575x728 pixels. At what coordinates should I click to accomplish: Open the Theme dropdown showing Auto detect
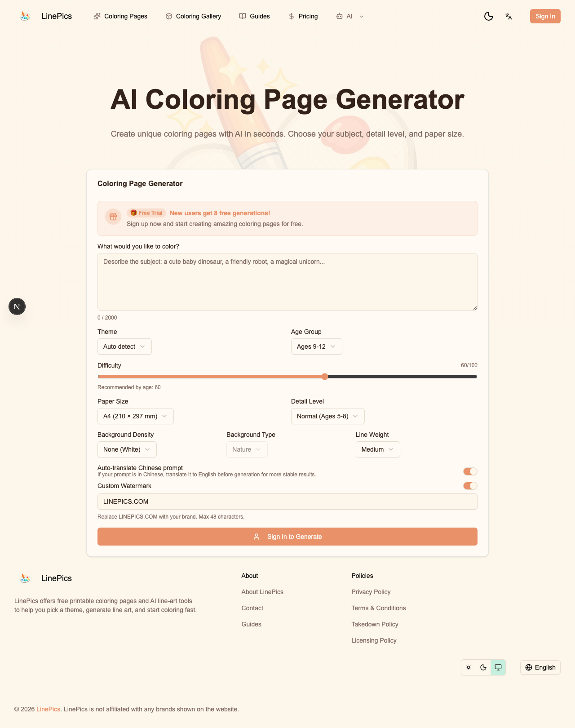[x=124, y=346]
